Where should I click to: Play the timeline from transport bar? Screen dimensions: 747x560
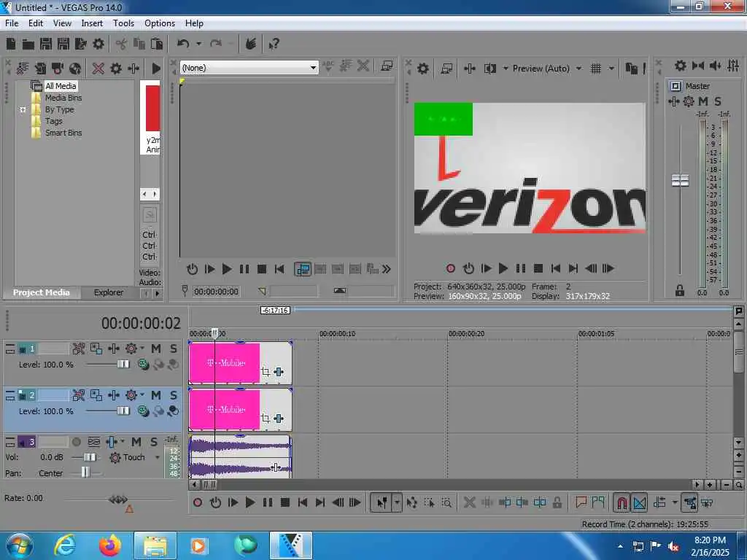[x=249, y=502]
